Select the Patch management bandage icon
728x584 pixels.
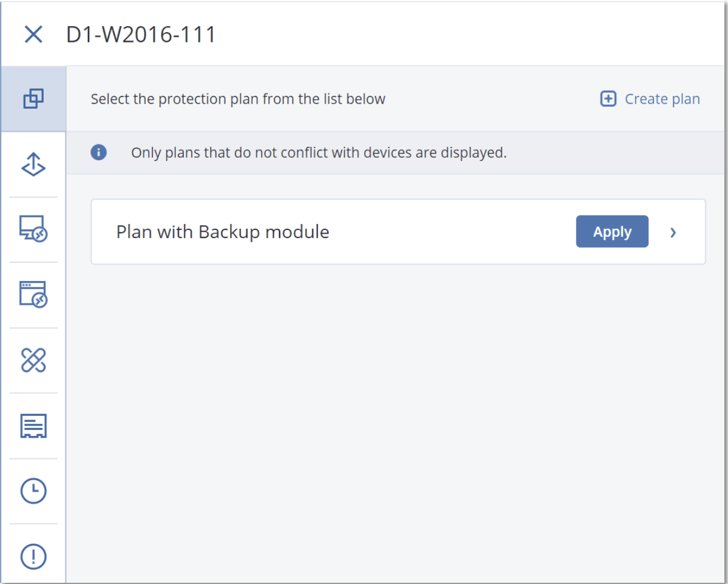[x=33, y=361]
